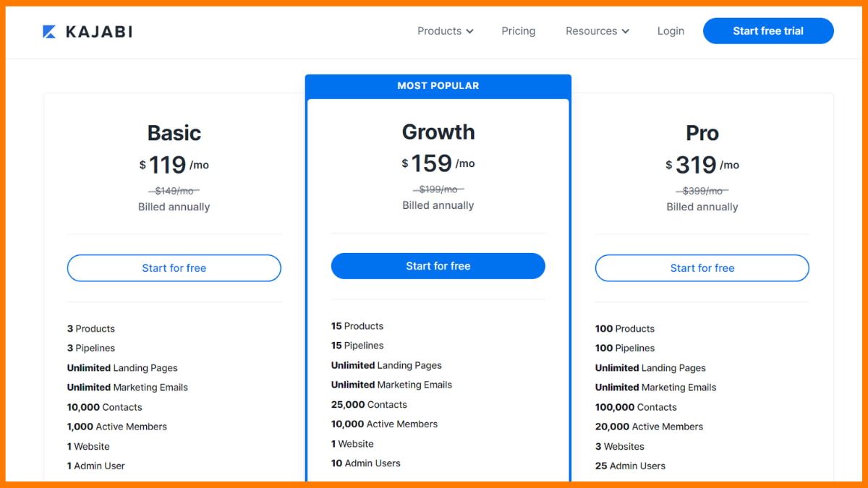
Task: Click the KAJABI wordmark text
Action: pyautogui.click(x=99, y=31)
